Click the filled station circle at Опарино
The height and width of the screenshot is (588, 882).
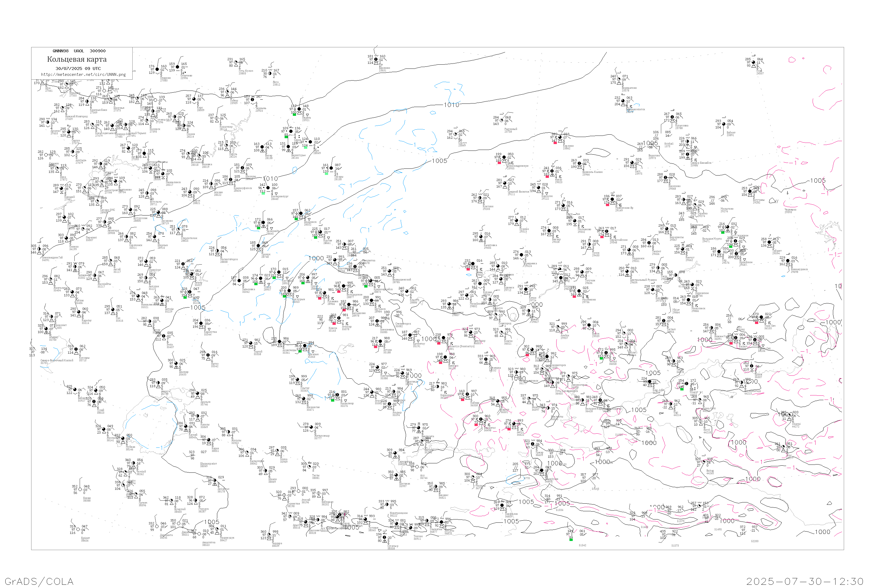[157, 69]
